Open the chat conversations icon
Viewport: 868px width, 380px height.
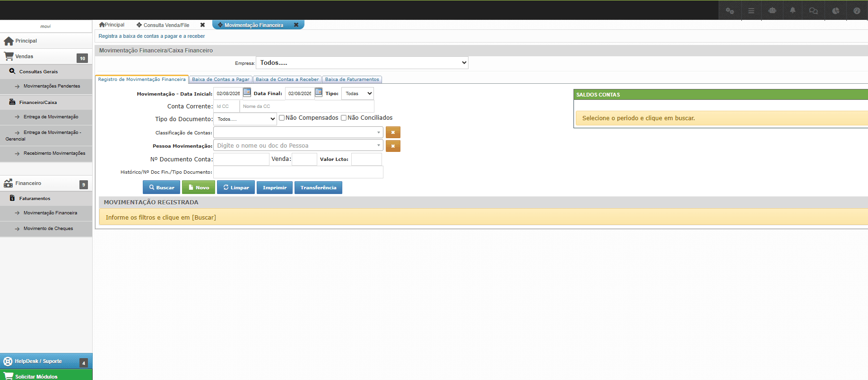tap(814, 10)
